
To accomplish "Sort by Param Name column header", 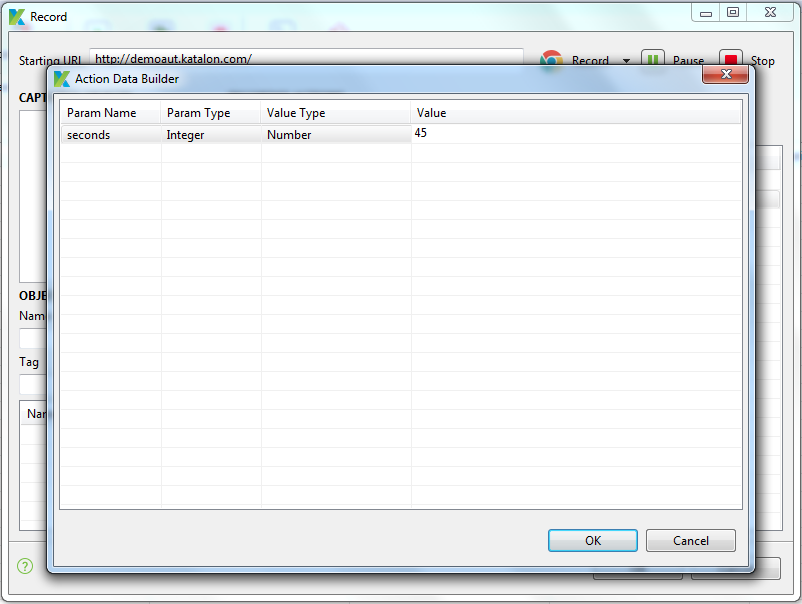I will (x=110, y=113).
